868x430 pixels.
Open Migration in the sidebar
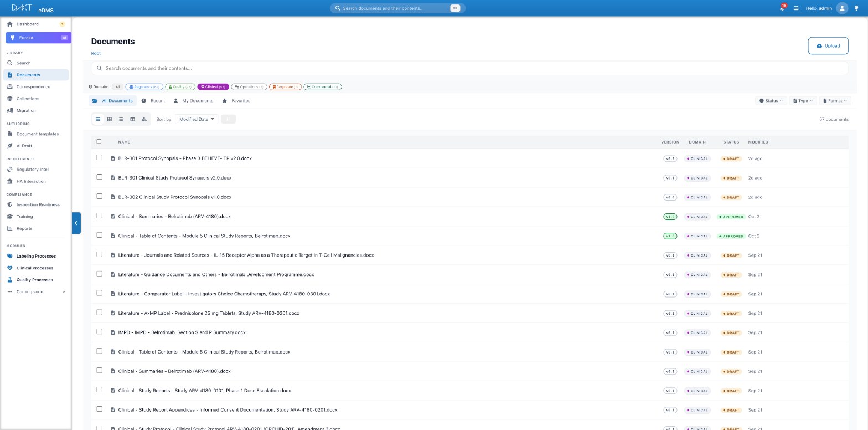point(36,110)
